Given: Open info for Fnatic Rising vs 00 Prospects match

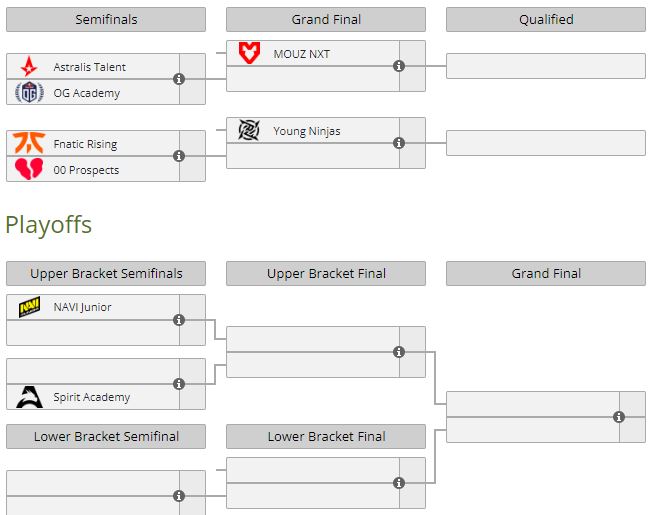Looking at the screenshot, I should click(x=179, y=156).
